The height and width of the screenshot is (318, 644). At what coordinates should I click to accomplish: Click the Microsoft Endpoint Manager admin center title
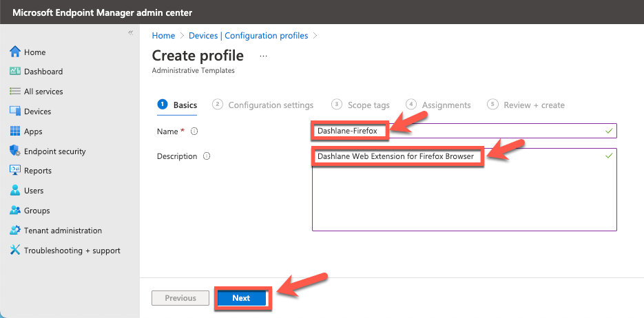click(102, 12)
